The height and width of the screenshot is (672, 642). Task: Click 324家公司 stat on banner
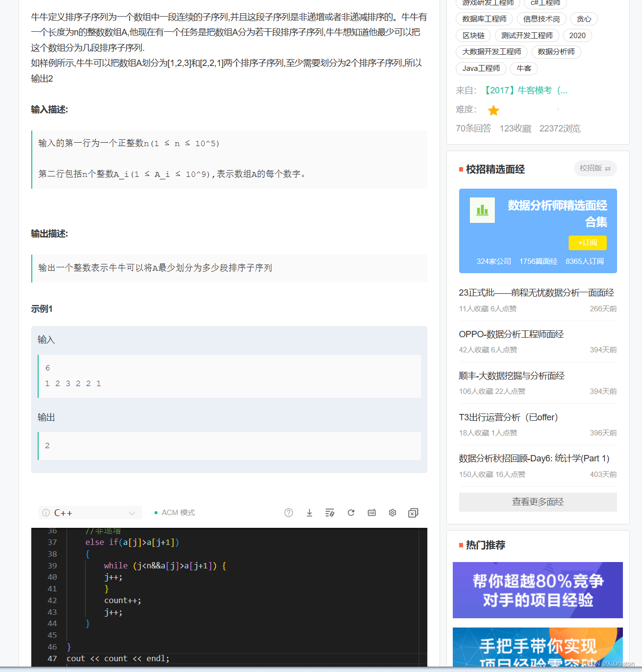[x=494, y=261]
